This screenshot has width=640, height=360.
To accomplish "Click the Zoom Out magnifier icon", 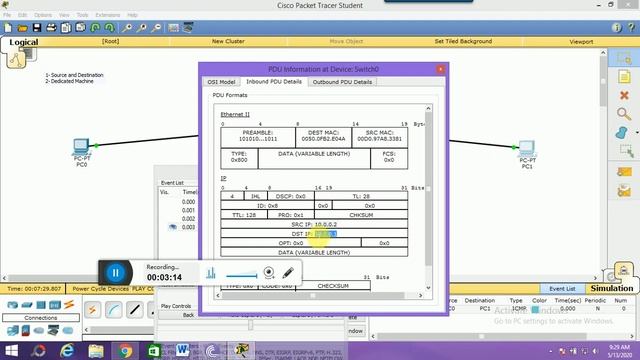I will pos(156,28).
